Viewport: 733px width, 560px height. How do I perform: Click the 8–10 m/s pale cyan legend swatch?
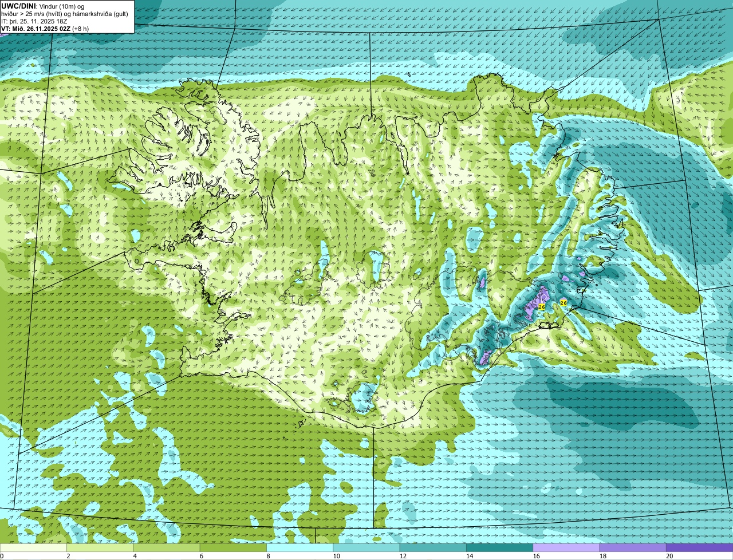[x=300, y=547]
